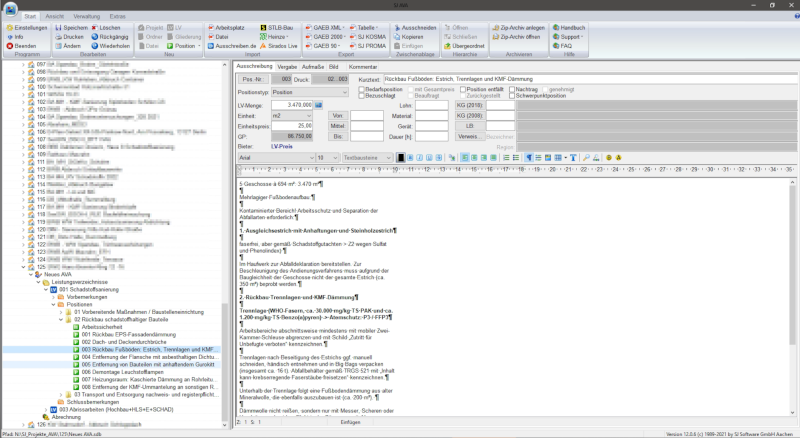Click the blue text format T icon
800x438 pixels.
point(573,158)
